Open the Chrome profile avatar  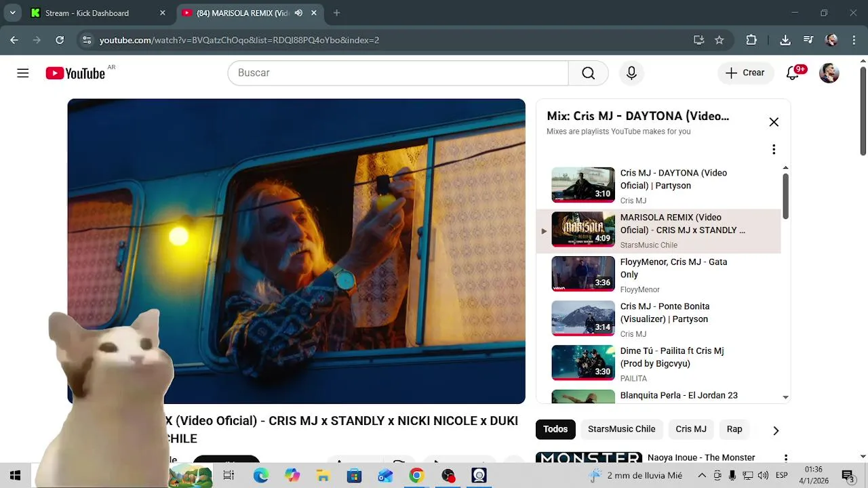tap(831, 40)
